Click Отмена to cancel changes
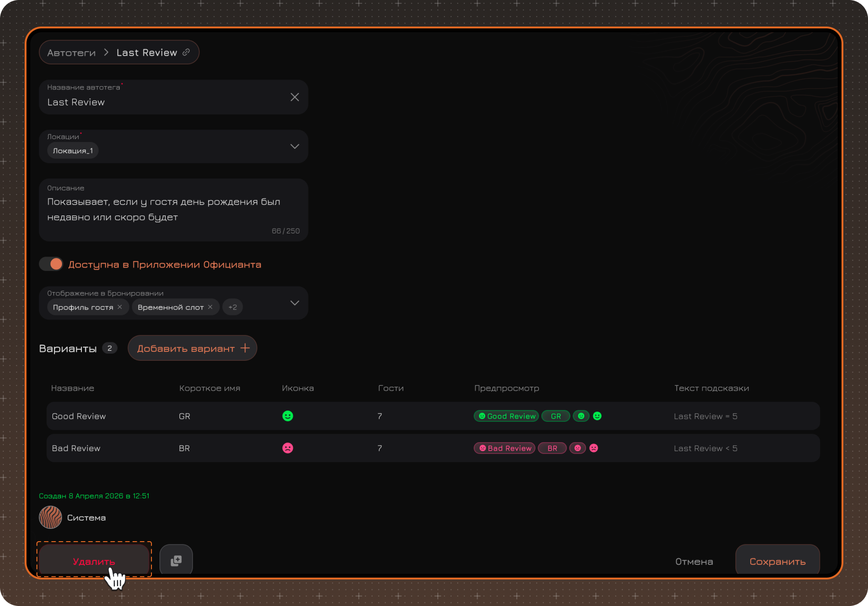This screenshot has height=606, width=868. (x=694, y=561)
